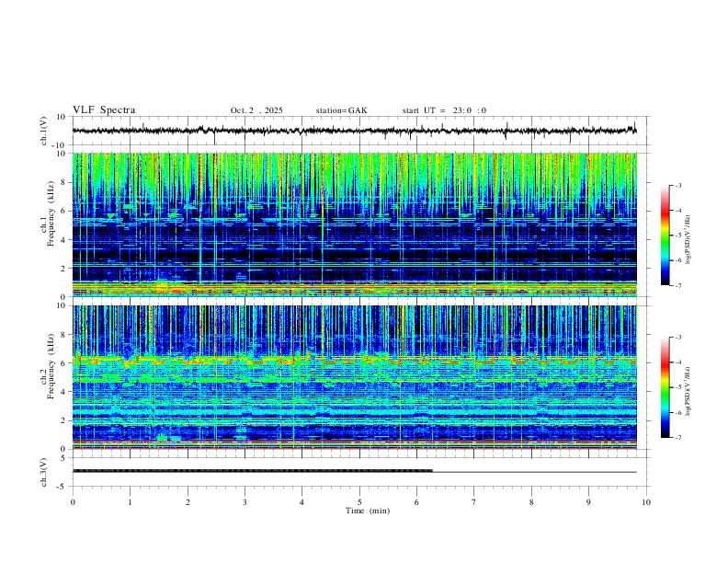Click the "6" kHz tick on ch.1 frequency axis
The image size is (728, 563).
(x=64, y=211)
